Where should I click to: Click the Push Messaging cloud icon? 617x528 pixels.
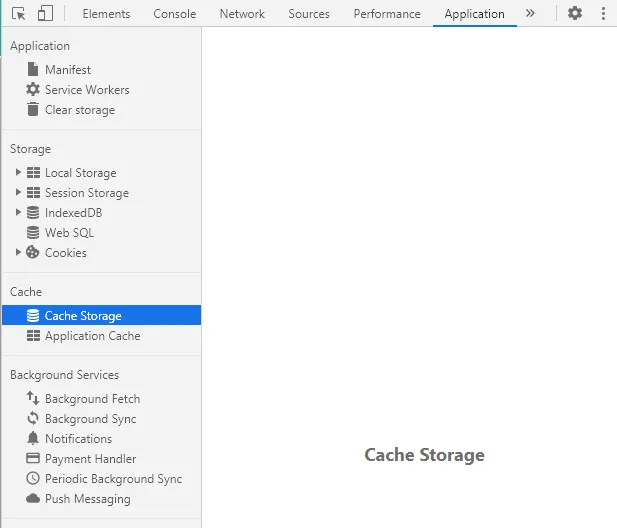(x=33, y=499)
